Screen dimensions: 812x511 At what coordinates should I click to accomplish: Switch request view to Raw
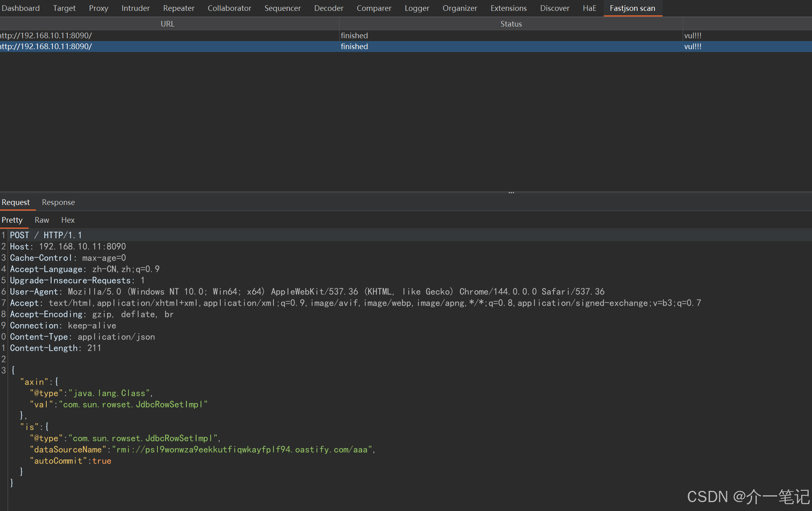click(41, 220)
